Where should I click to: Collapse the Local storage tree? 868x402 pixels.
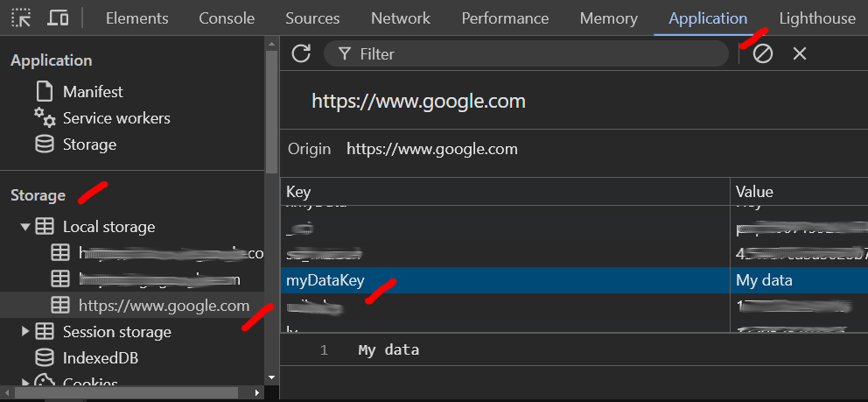pyautogui.click(x=24, y=227)
